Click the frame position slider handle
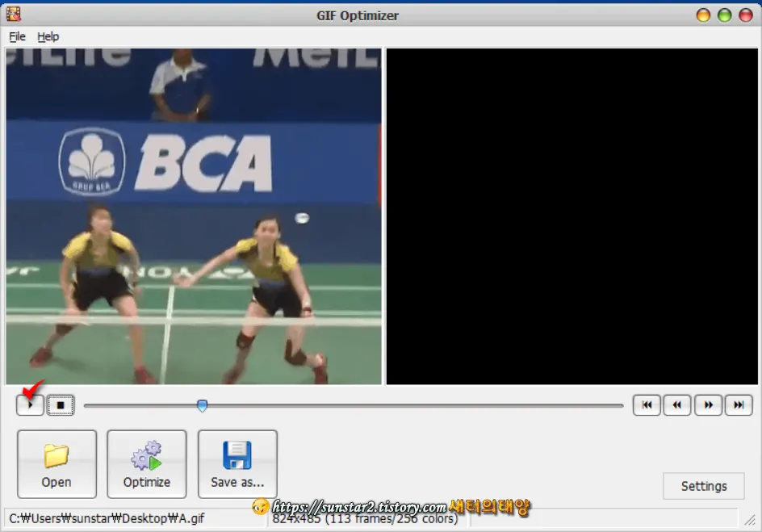Viewport: 762px width, 532px height. click(202, 405)
